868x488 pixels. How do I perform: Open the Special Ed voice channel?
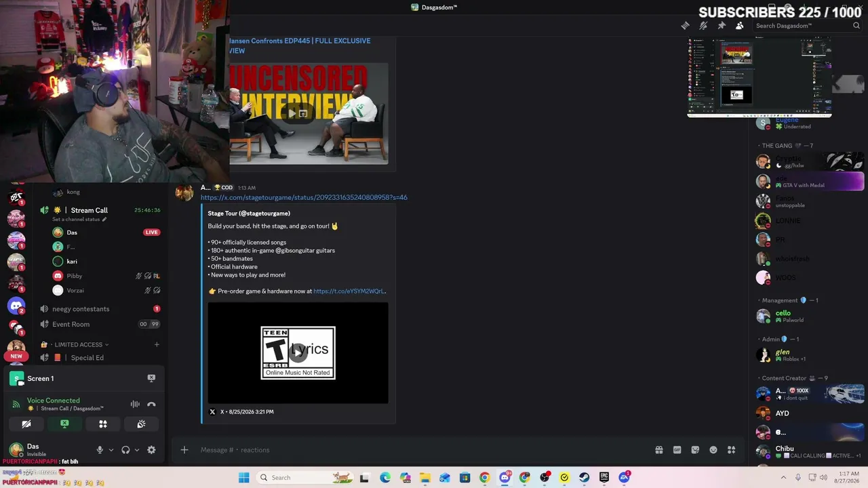pyautogui.click(x=87, y=358)
